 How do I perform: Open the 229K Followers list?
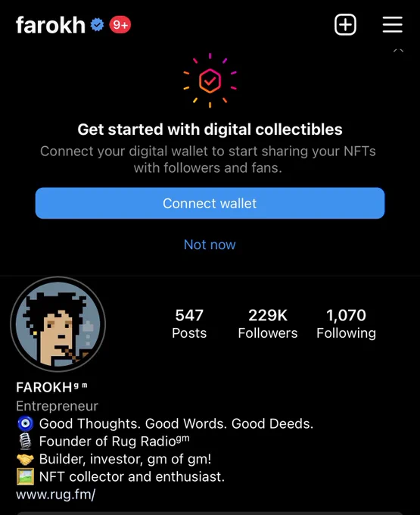pos(268,323)
